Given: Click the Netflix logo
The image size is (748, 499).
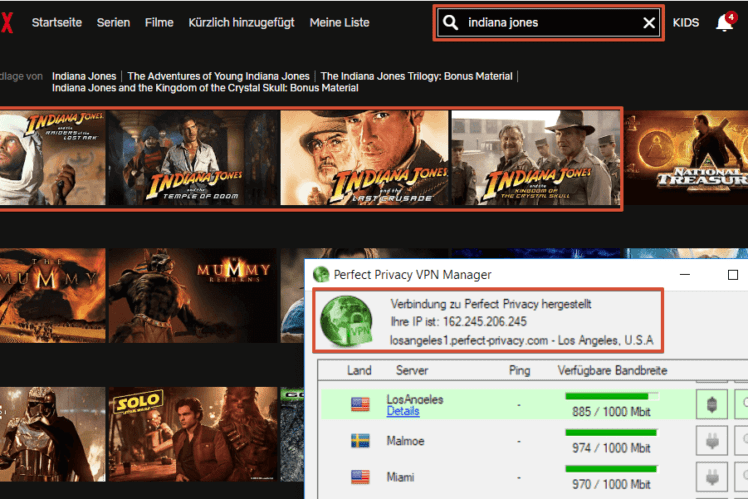Looking at the screenshot, I should click(x=6, y=22).
